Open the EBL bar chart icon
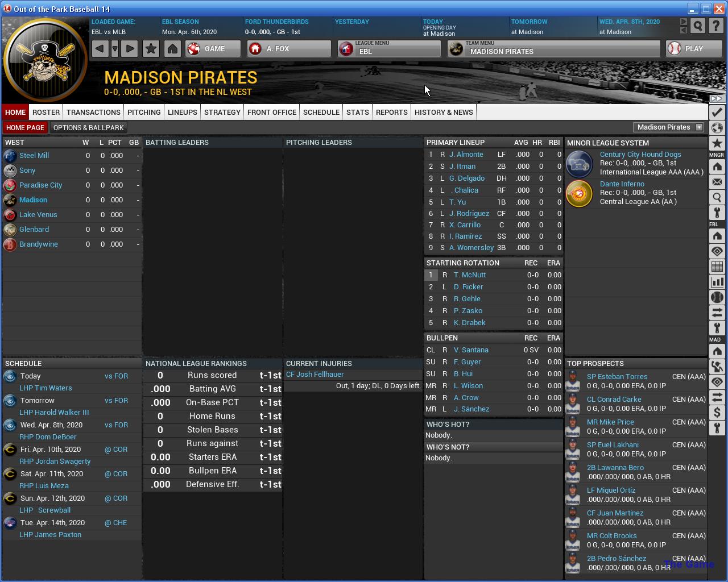The image size is (728, 582). 717,282
